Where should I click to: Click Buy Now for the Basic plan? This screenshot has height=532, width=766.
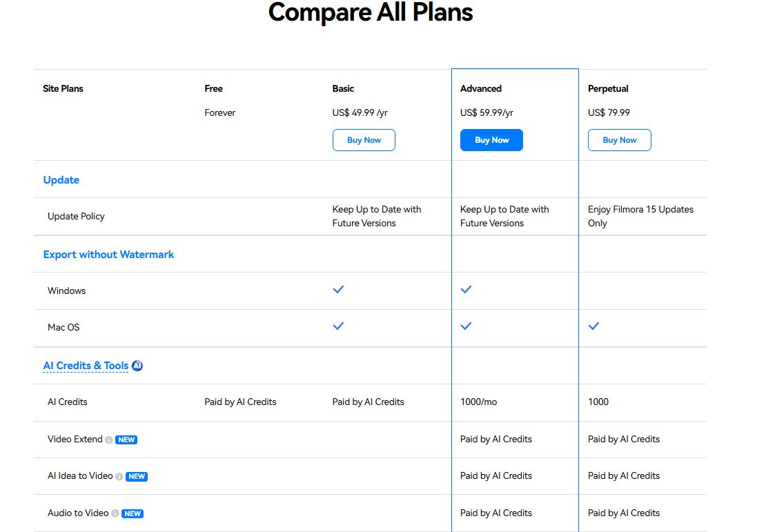click(x=364, y=140)
